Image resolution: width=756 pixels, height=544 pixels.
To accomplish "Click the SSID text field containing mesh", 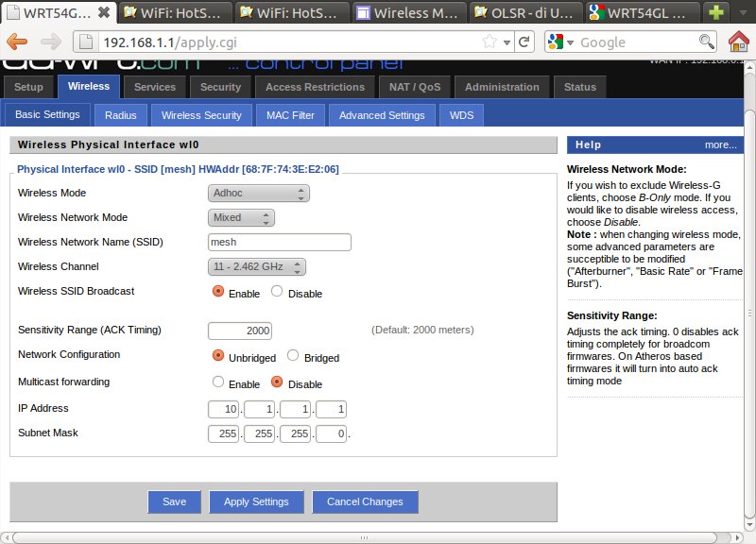I will pyautogui.click(x=279, y=243).
